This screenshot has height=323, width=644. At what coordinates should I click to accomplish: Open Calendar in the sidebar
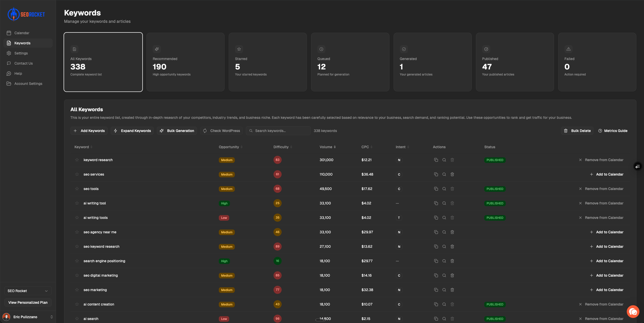pos(22,33)
